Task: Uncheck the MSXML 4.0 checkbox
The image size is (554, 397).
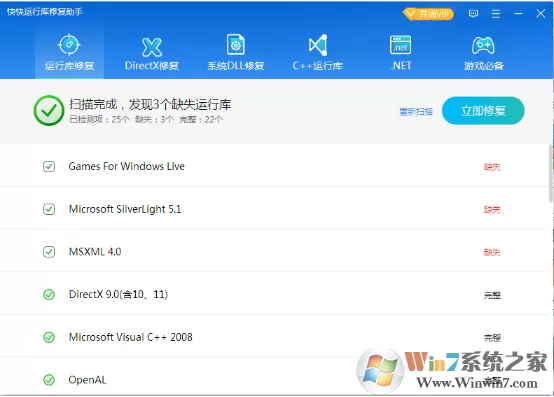Action: coord(49,252)
